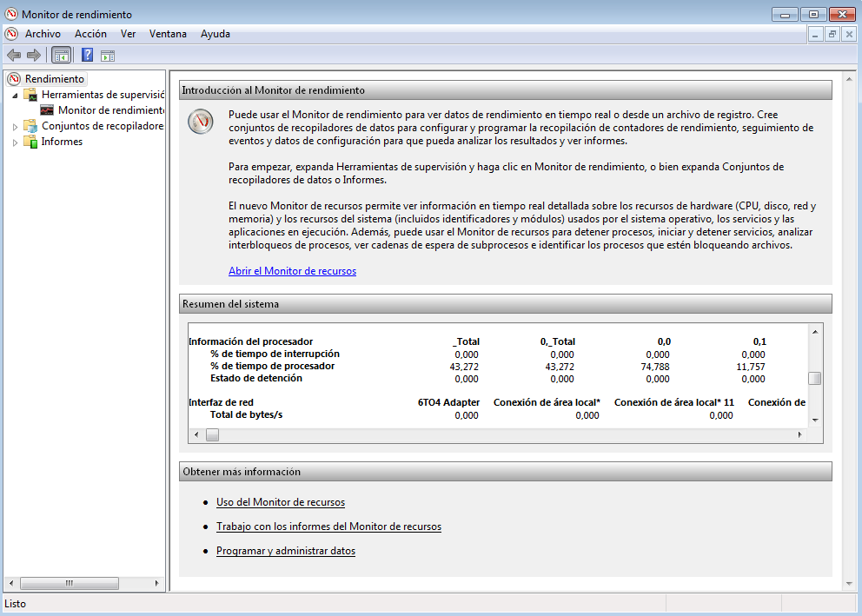Image resolution: width=862 pixels, height=616 pixels.
Task: Click the % de tiempo de procesador label
Action: pos(272,366)
